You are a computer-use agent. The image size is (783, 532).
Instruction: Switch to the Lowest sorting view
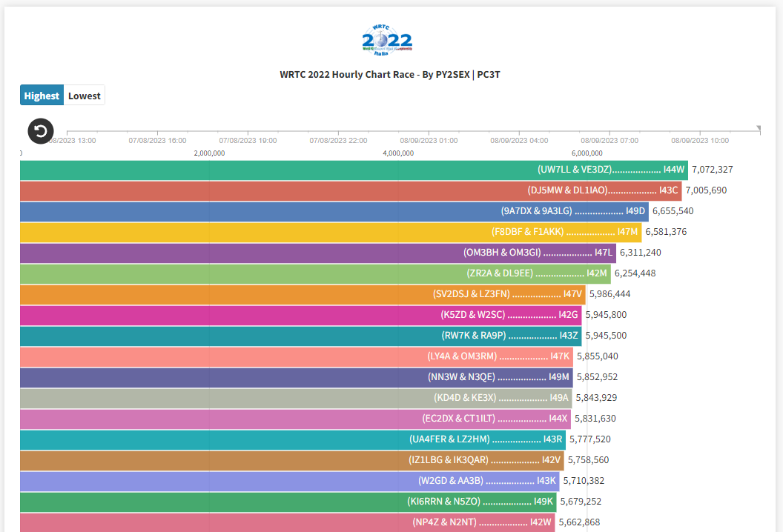[x=84, y=95]
